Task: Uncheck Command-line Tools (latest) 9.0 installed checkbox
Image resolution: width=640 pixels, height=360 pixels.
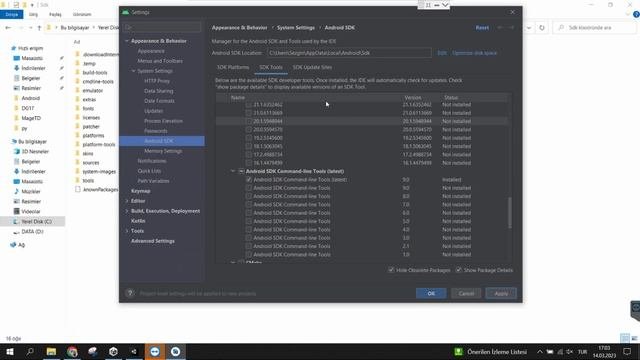Action: 249,180
